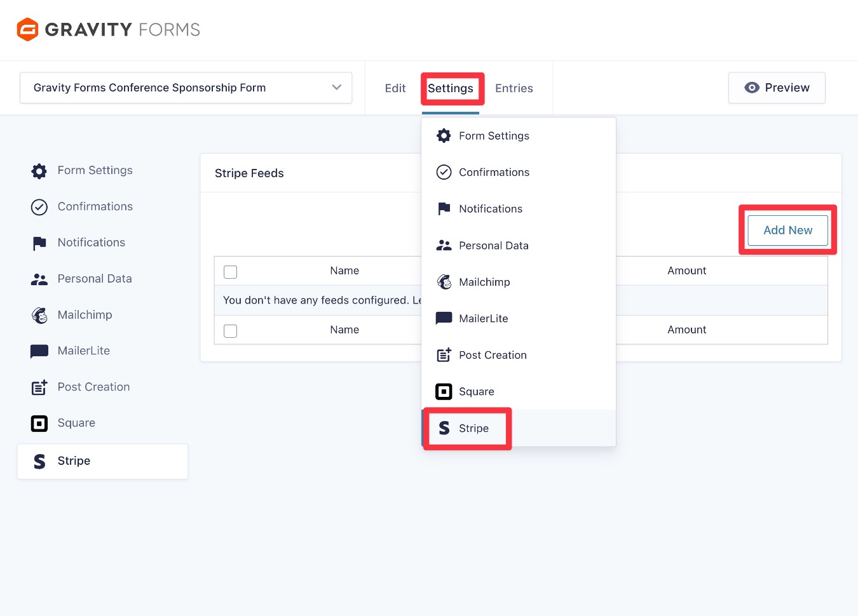Click the Notifications flag icon in the sidebar
Image resolution: width=858 pixels, height=616 pixels.
tap(39, 243)
